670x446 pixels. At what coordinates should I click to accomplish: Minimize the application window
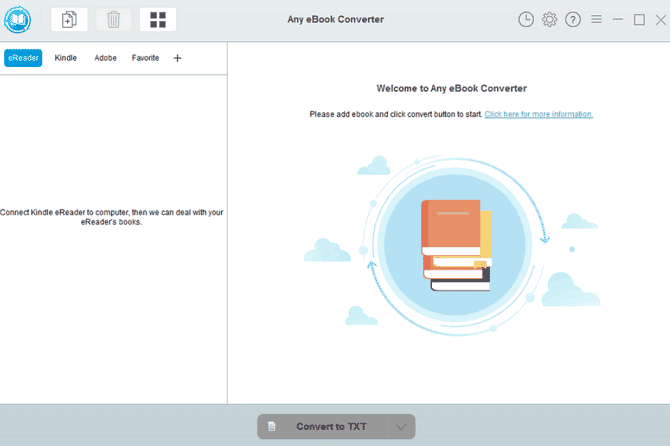[x=618, y=19]
